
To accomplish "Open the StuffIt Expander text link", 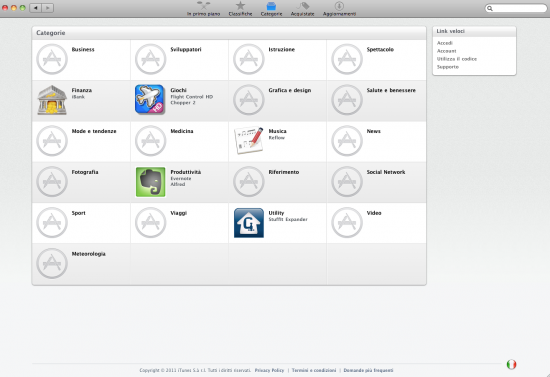I will click(288, 220).
